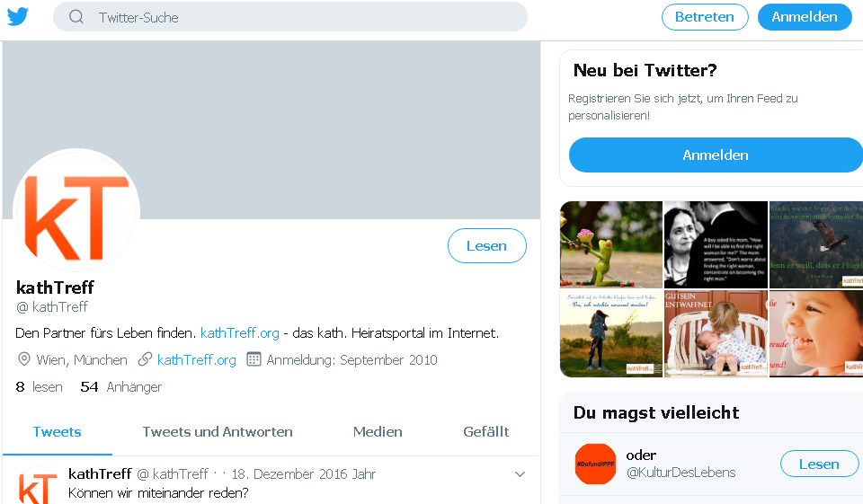Click the location pin icon
The image size is (863, 504).
(24, 359)
